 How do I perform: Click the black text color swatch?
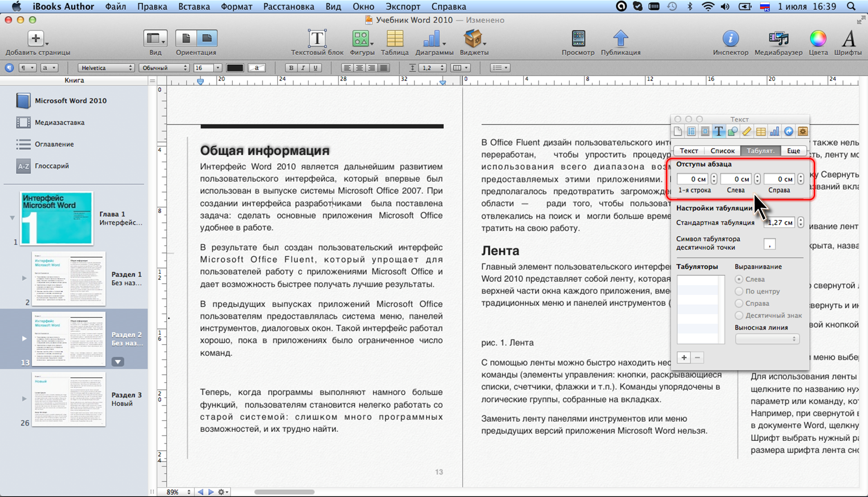point(235,68)
